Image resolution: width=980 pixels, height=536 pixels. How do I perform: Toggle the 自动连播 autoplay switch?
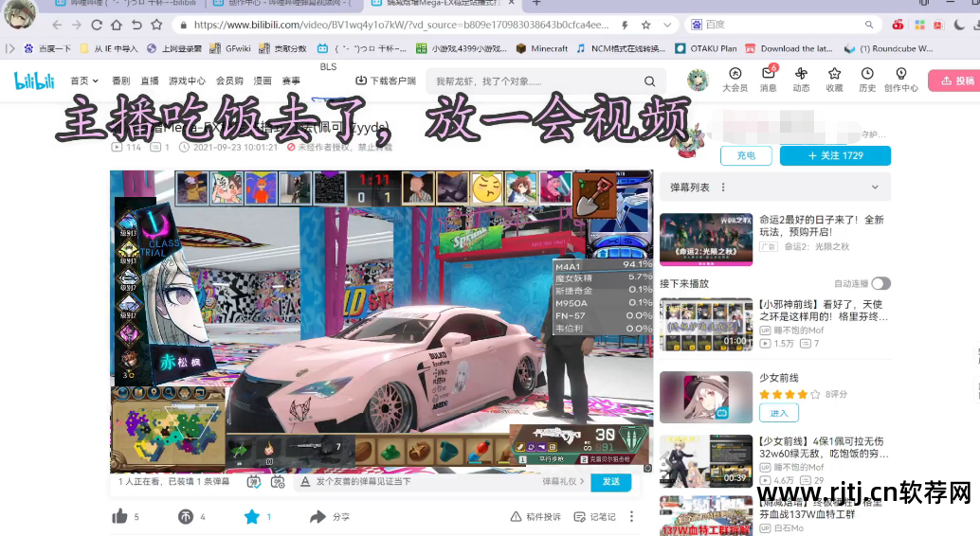coord(880,283)
